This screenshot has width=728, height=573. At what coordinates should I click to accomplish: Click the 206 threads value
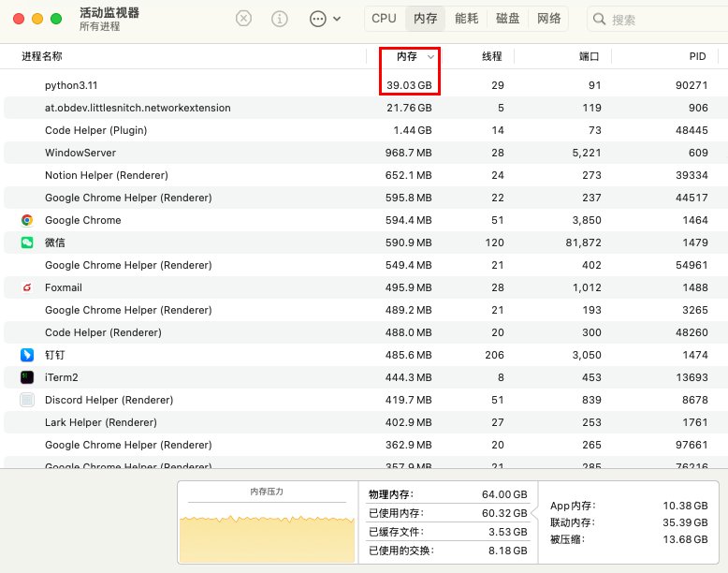494,355
